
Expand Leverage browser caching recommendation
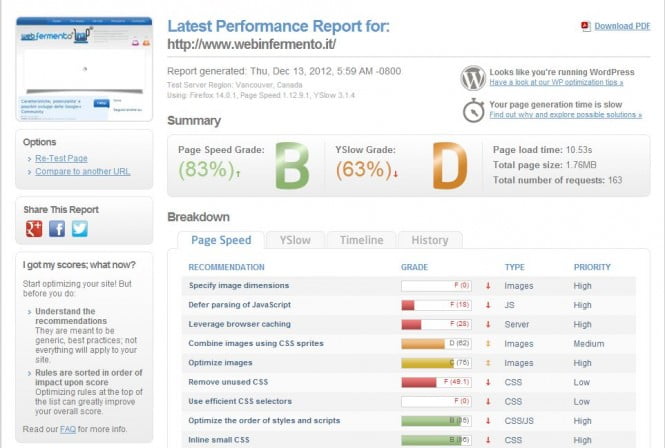click(240, 324)
